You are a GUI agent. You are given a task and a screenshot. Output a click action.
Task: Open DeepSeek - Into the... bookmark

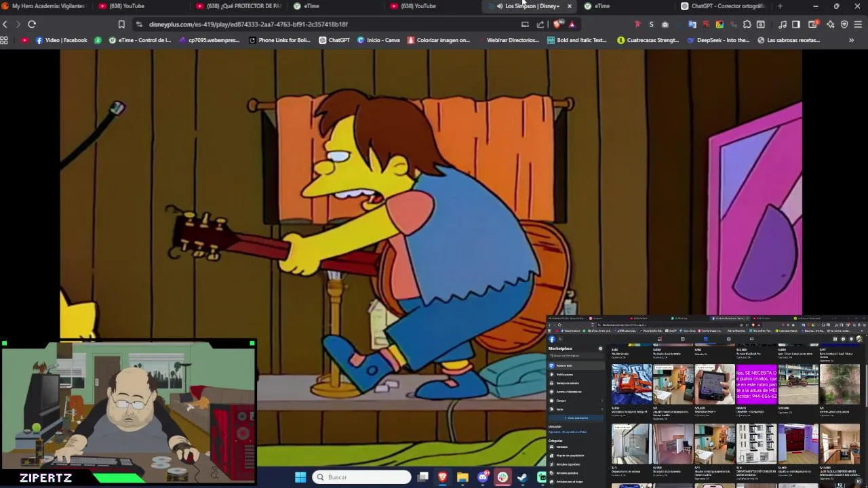pos(718,40)
